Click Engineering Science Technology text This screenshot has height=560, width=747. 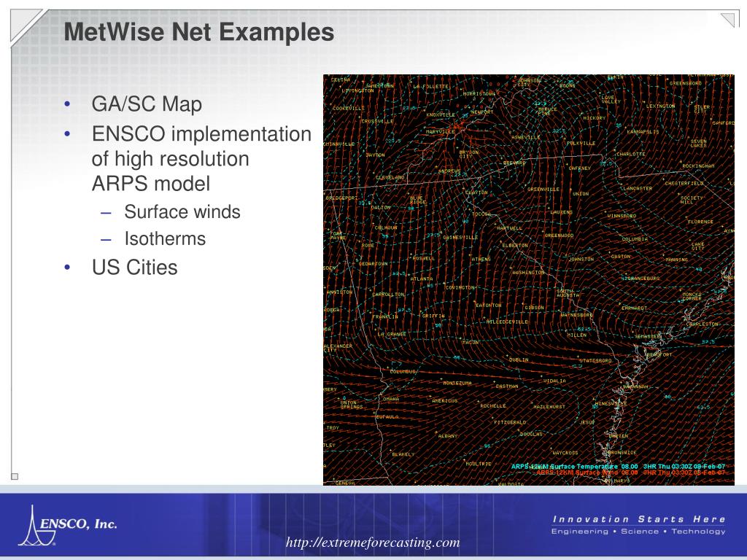pos(638,531)
